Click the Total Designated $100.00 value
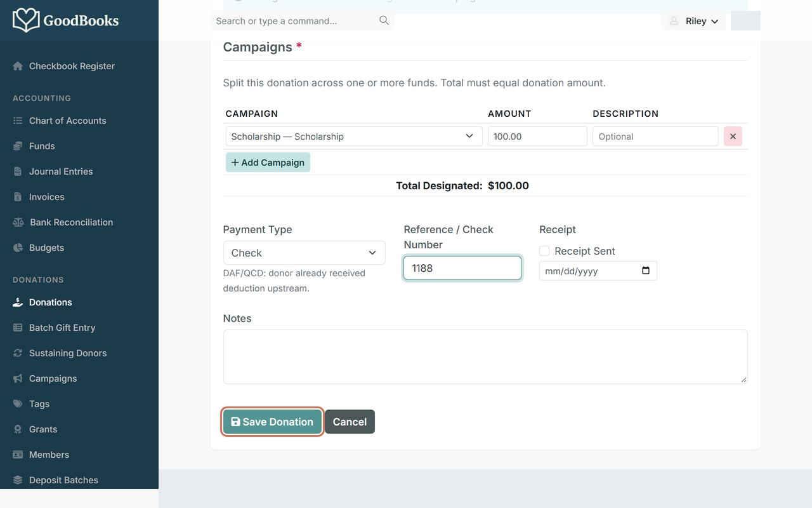812x508 pixels. pyautogui.click(x=508, y=186)
